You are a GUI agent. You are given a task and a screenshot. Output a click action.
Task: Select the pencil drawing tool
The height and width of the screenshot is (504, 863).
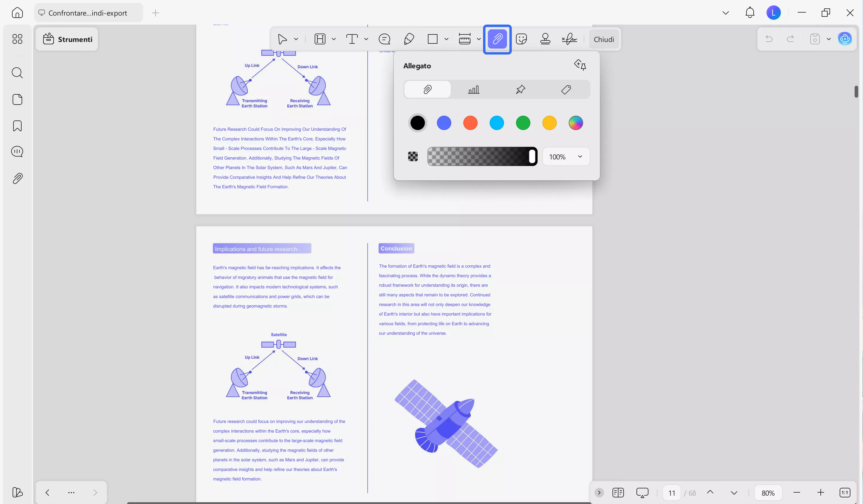point(409,39)
